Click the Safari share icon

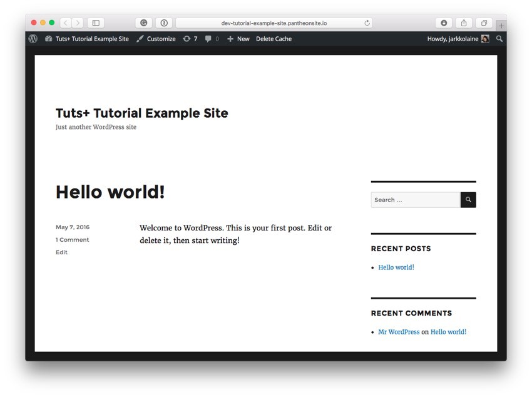pos(464,23)
